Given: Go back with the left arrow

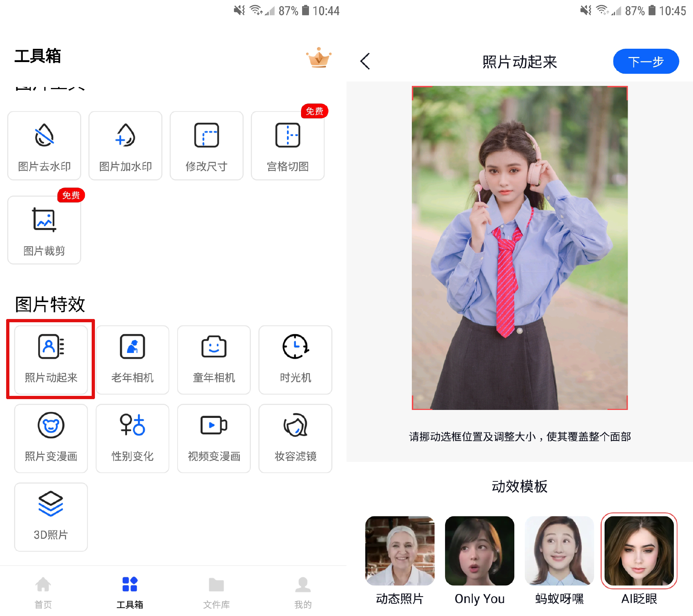Looking at the screenshot, I should point(365,61).
